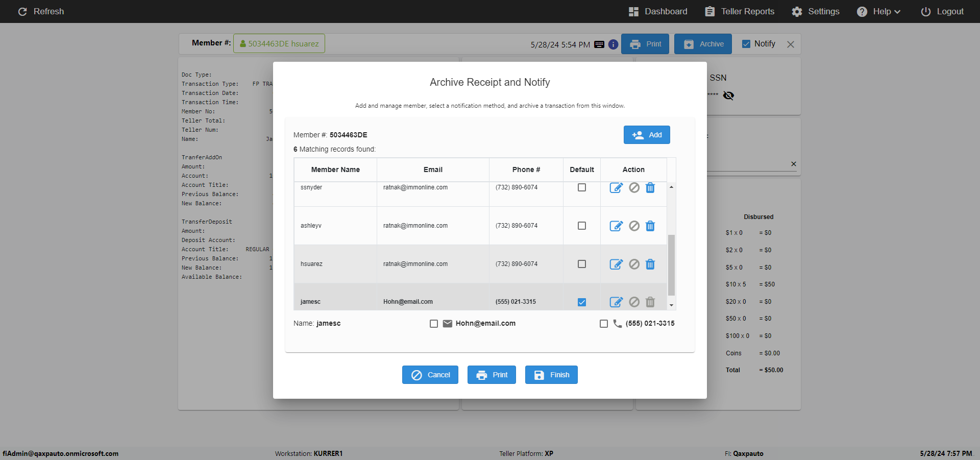Image resolution: width=980 pixels, height=460 pixels.
Task: Edit the ssnyder member record
Action: coord(616,188)
